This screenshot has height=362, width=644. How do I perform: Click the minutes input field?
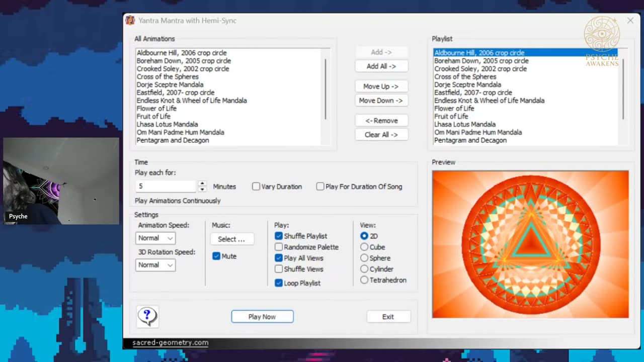[166, 187]
